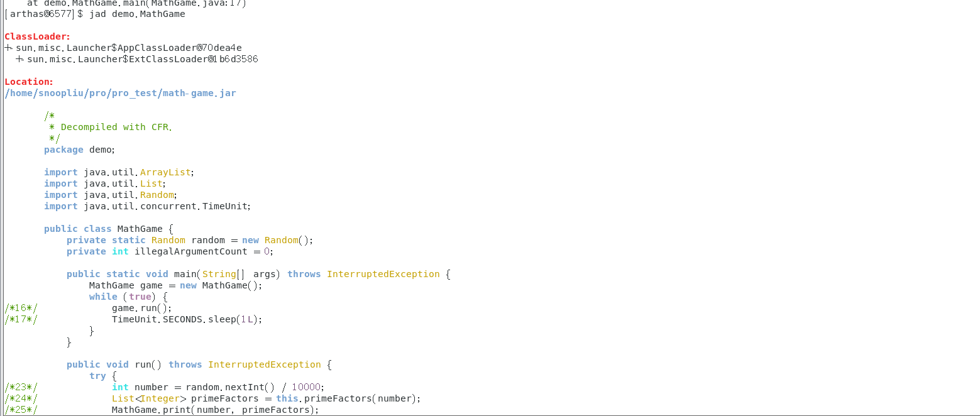Image resolution: width=980 pixels, height=416 pixels.
Task: Click the 'while (true) {' line
Action: coord(128,297)
